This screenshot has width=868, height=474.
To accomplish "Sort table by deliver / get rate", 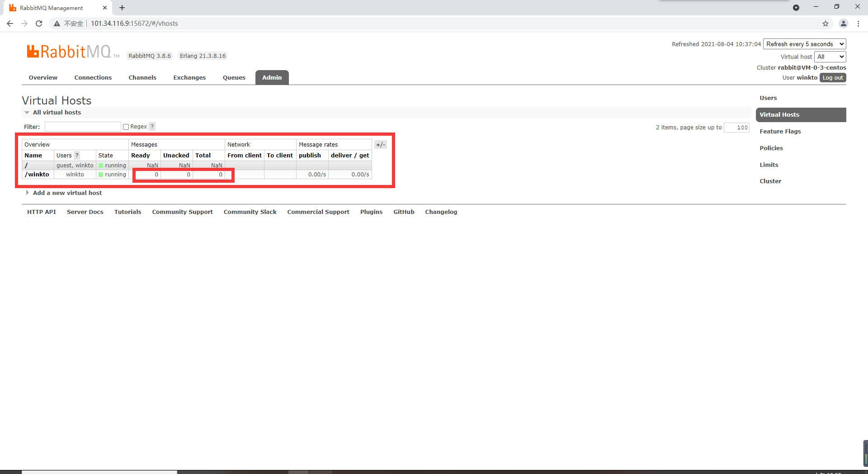I will pos(350,155).
